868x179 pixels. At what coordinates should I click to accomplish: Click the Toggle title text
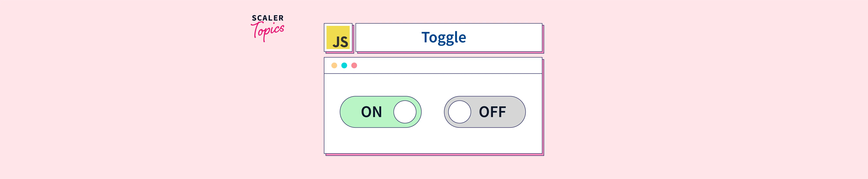coord(444,37)
